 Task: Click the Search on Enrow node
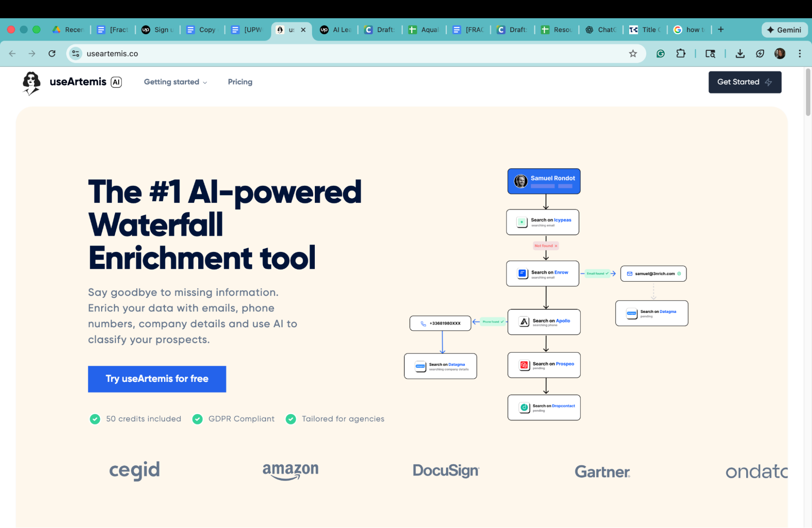(x=542, y=274)
